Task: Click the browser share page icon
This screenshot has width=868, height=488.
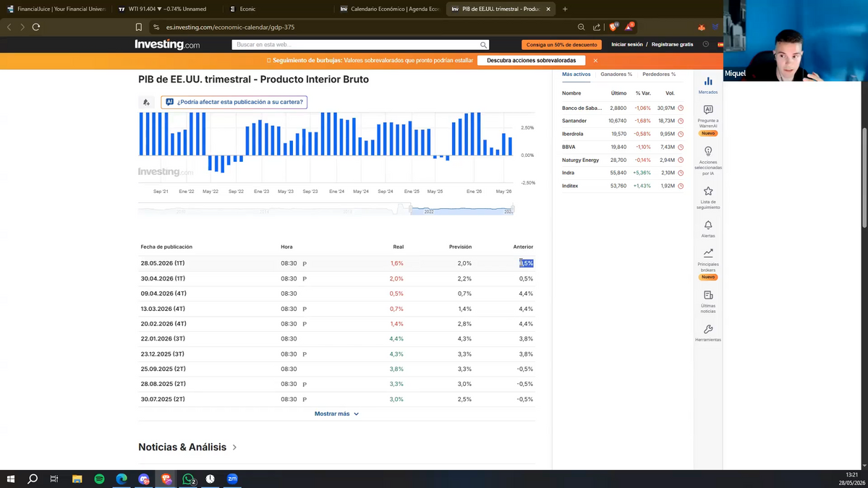Action: (x=597, y=27)
